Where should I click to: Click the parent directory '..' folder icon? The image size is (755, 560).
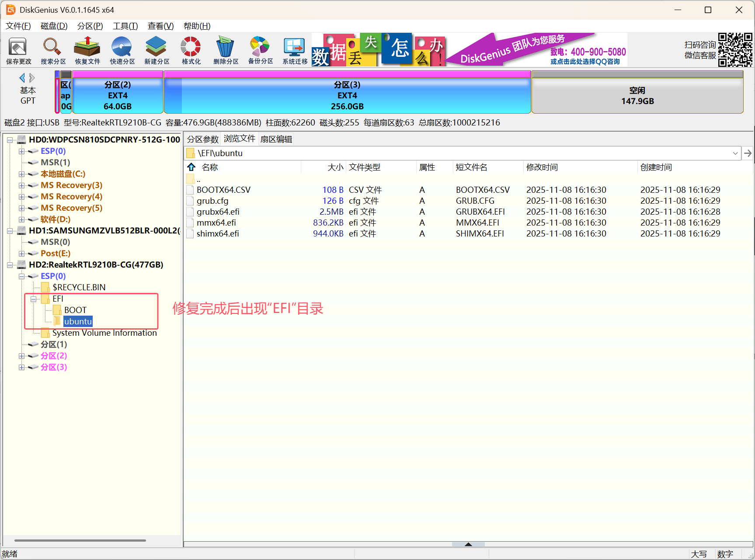coord(190,178)
